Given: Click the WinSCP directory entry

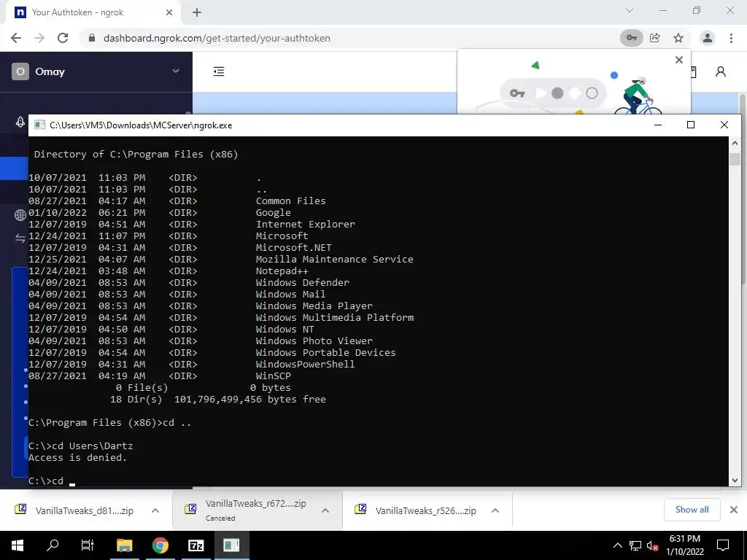Looking at the screenshot, I should tap(273, 376).
